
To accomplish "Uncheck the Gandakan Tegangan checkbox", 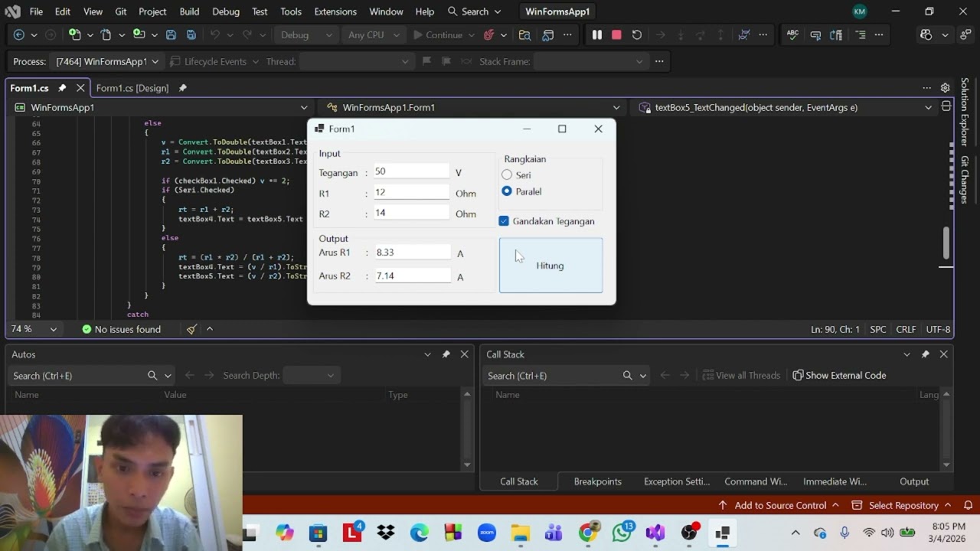I will 504,221.
